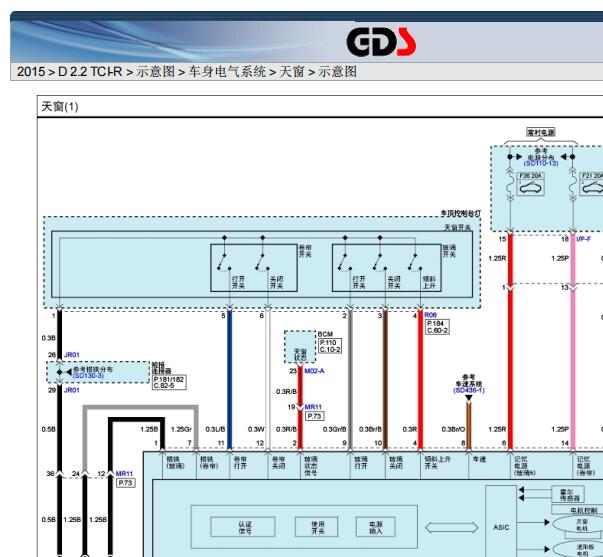Open the SD436-1 vehicle speed system link

(469, 390)
